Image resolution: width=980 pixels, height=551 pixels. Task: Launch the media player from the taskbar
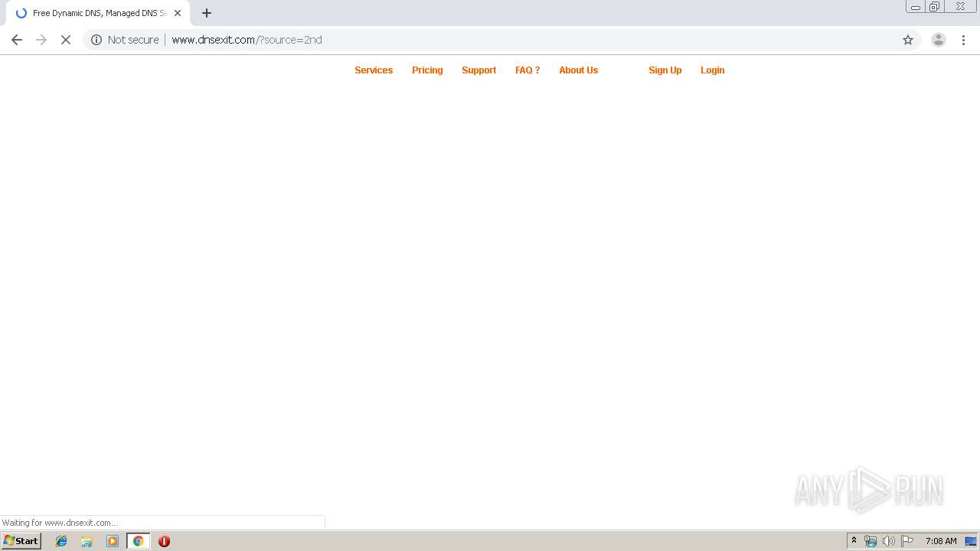click(x=113, y=541)
